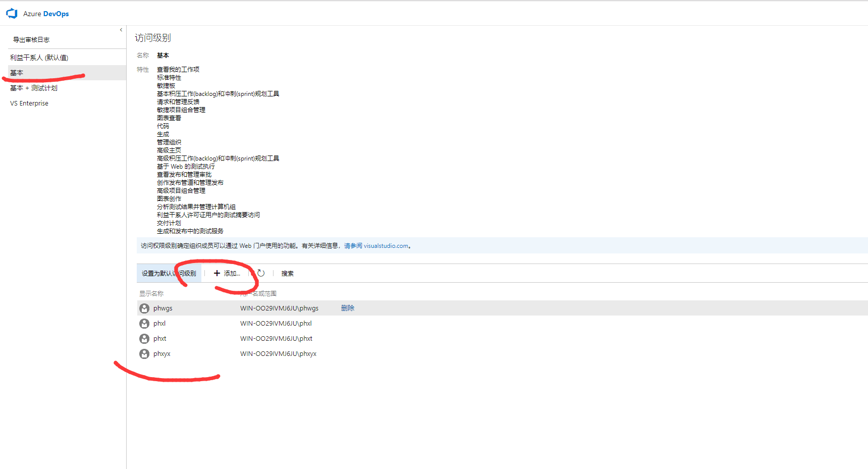Screen dimensions: 868x469
Task: Click 搜索 in the toolbar
Action: click(287, 273)
